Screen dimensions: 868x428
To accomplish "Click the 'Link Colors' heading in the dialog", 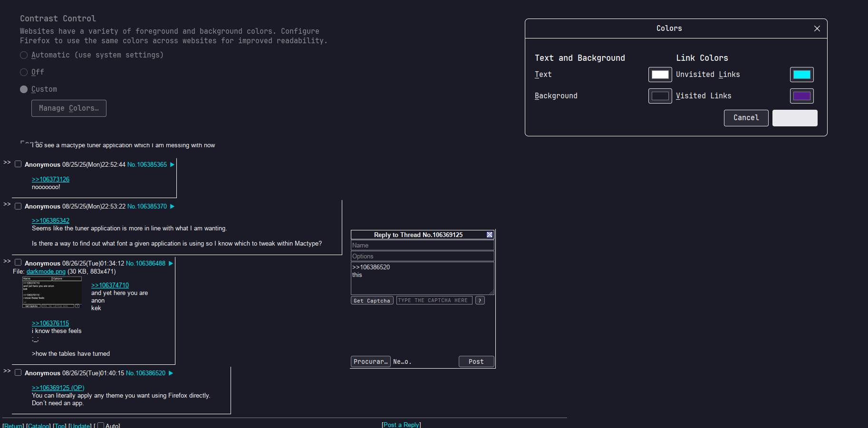I will [x=702, y=58].
